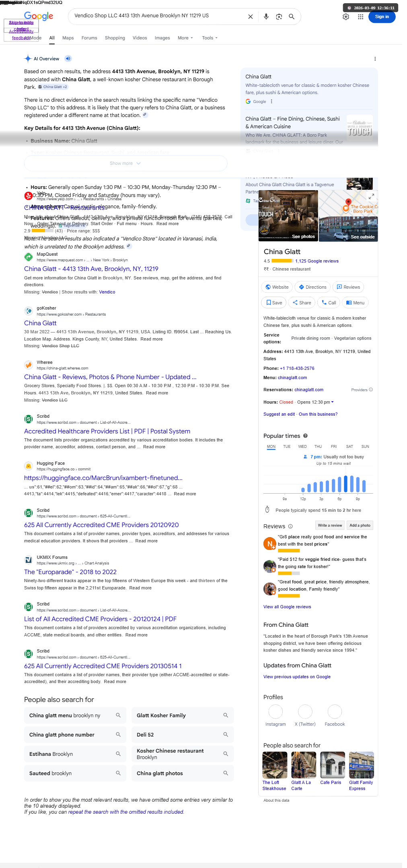Select TUE in Popular times
This screenshot has height=868, width=407.
(287, 447)
